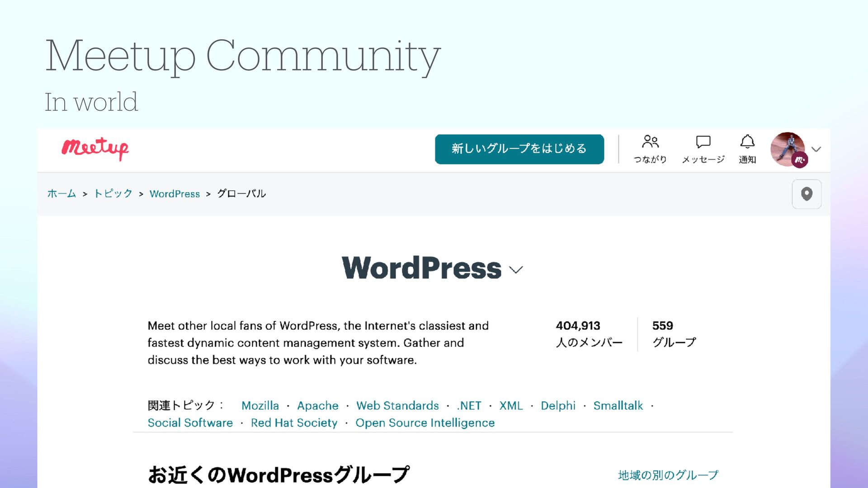
Task: Open the XML topic link
Action: [511, 406]
